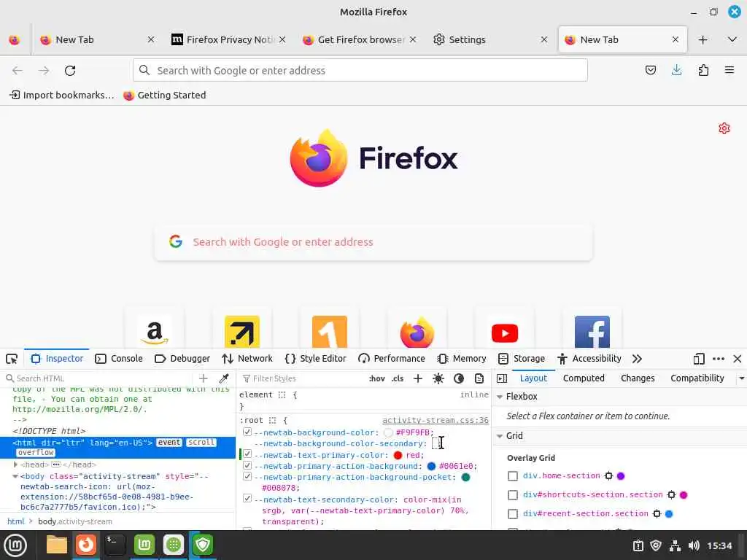Uncheck the --newtab-primary-action-background declaration

tap(247, 465)
